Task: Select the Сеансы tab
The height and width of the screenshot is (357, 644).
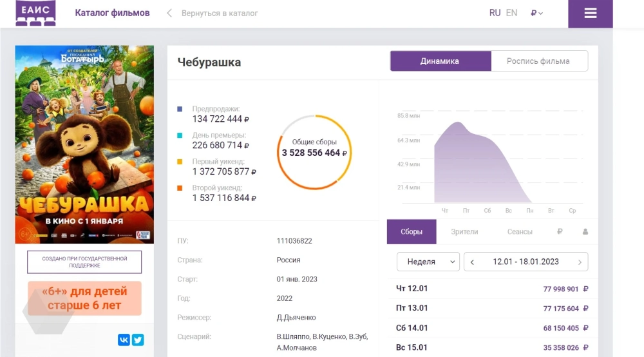Action: coord(519,231)
